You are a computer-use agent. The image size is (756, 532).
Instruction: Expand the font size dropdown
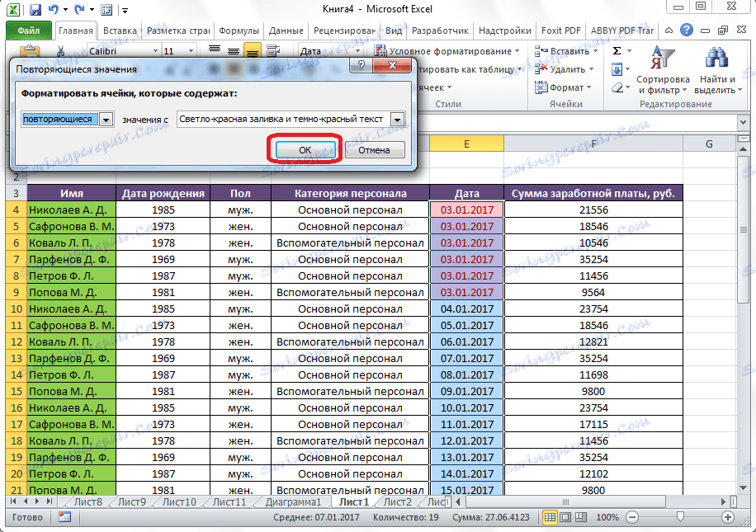click(x=191, y=51)
